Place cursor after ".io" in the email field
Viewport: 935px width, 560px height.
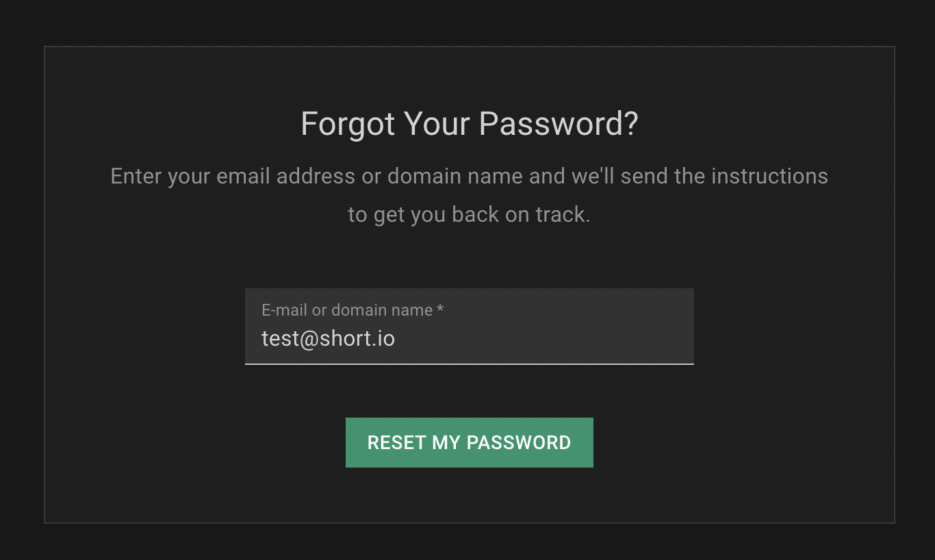point(396,338)
